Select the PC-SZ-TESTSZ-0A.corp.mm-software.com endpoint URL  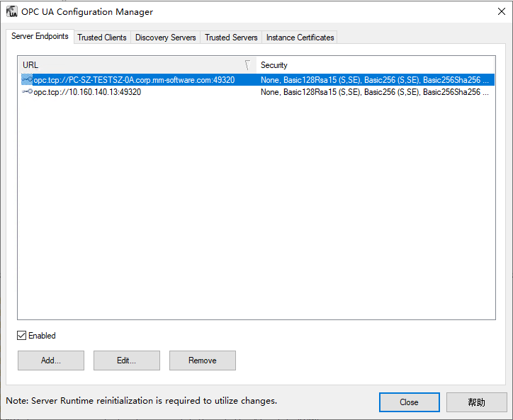134,80
